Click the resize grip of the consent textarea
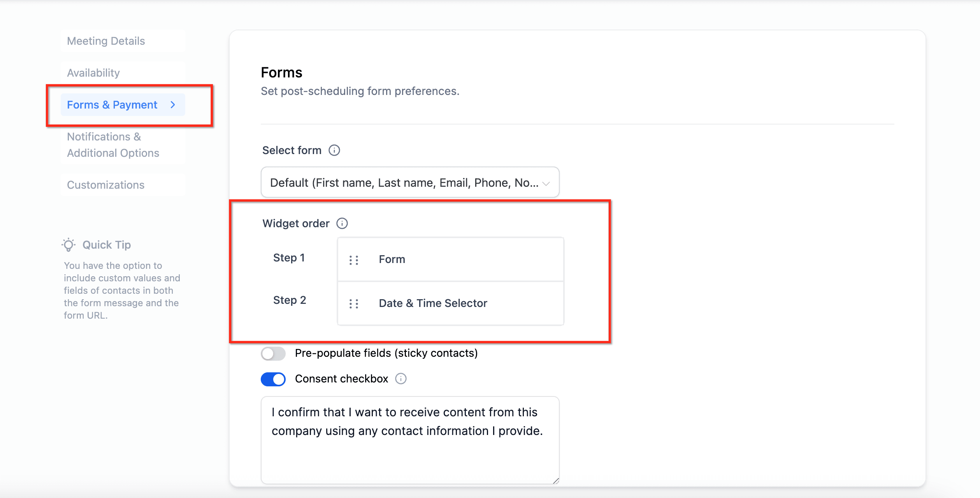This screenshot has height=498, width=980. (x=556, y=481)
